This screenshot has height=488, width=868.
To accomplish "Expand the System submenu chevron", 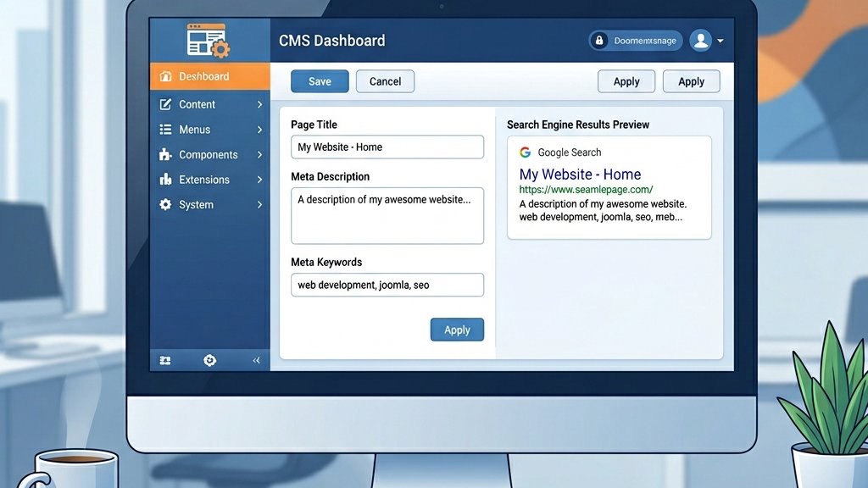I will 259,205.
